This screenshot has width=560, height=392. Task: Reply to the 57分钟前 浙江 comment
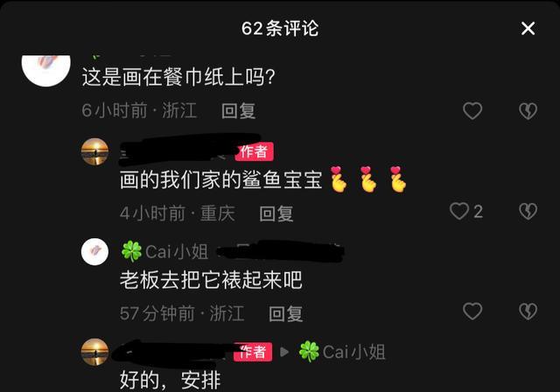[285, 314]
